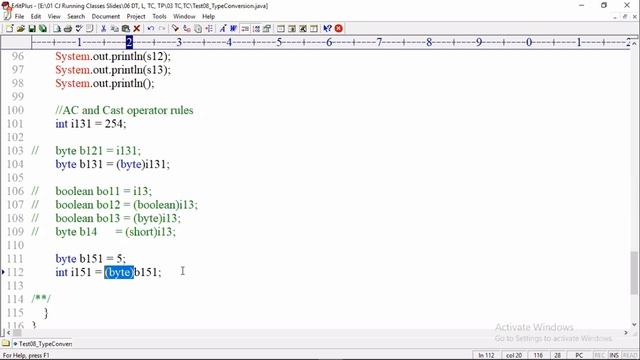Click the commented line 'byte b14 = (short)i13;'
Viewport: 640px width, 360px height.
tap(116, 232)
